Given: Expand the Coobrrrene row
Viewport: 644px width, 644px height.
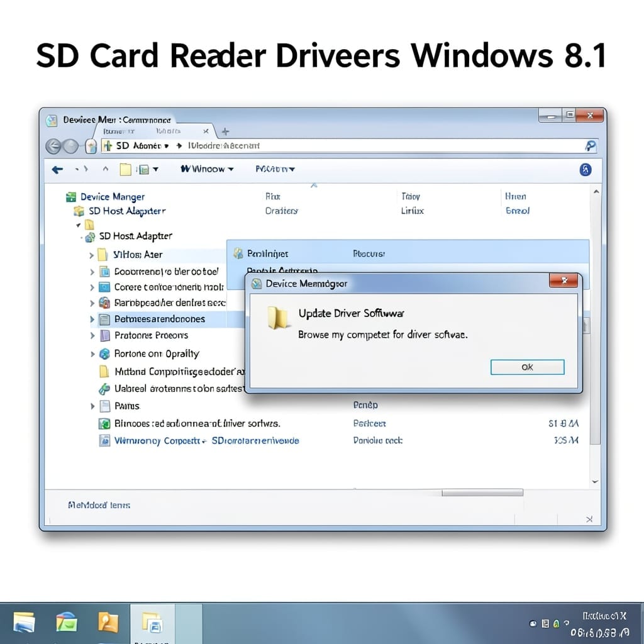Looking at the screenshot, I should coord(92,272).
